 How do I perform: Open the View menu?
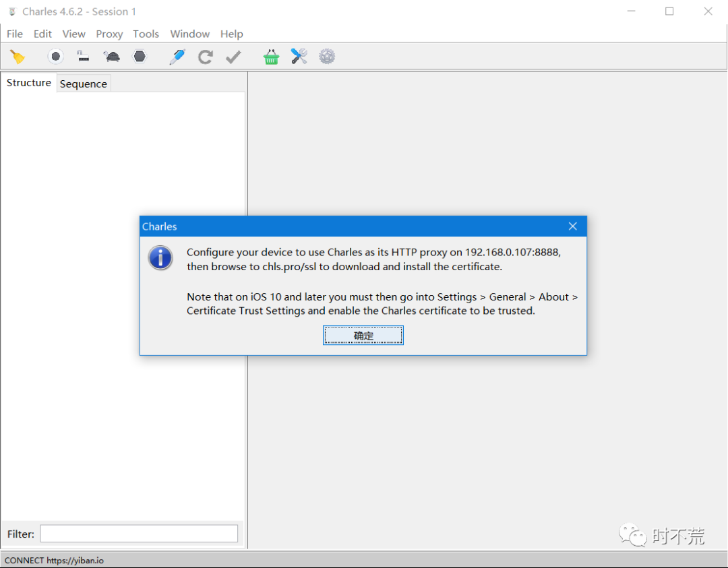tap(74, 34)
